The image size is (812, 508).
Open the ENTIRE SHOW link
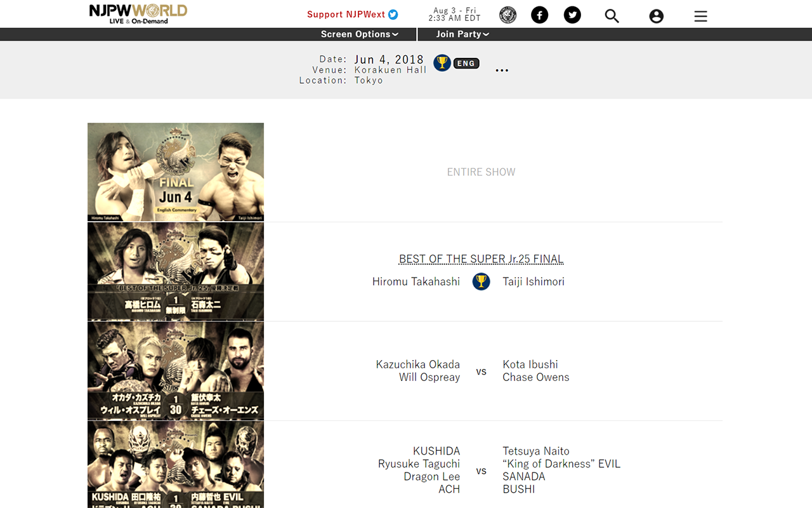(x=481, y=172)
